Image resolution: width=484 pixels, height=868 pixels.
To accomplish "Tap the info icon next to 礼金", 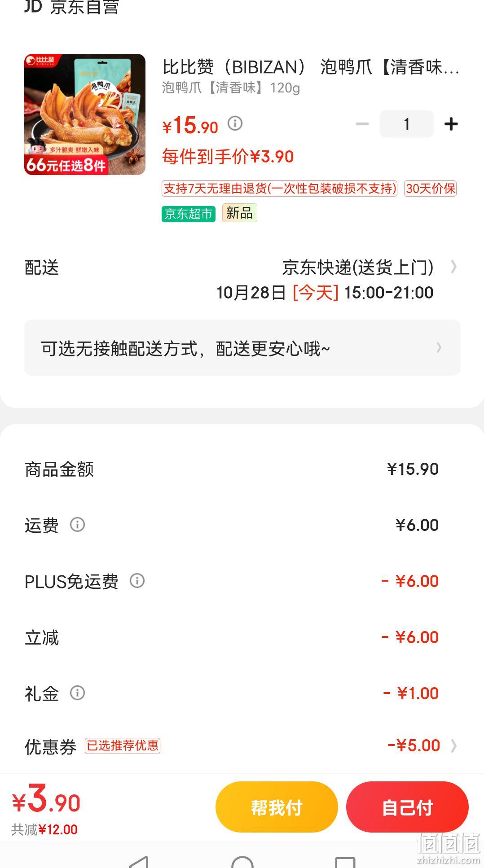I will (x=77, y=693).
